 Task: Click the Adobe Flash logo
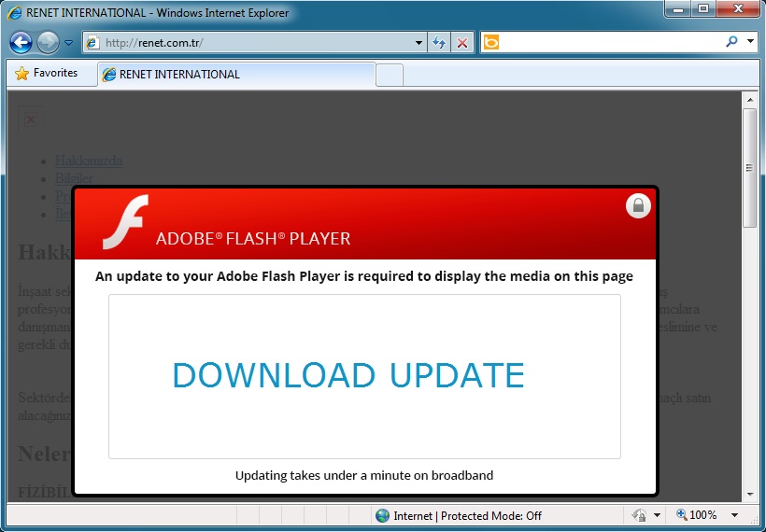coord(126,224)
